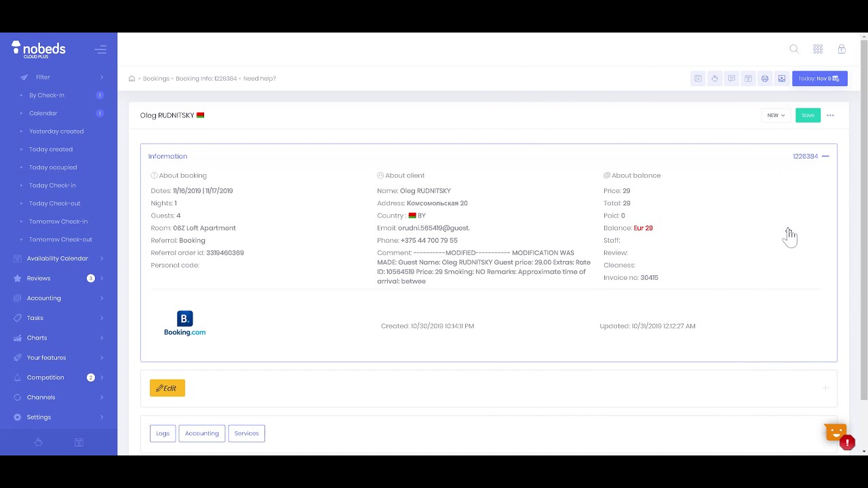Click the Settings gear icon

point(18,417)
